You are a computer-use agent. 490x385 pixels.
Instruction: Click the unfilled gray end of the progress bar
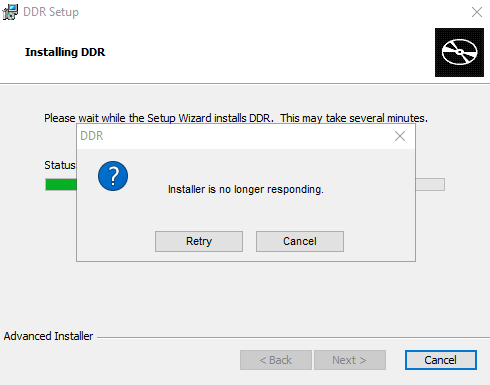[x=430, y=185]
